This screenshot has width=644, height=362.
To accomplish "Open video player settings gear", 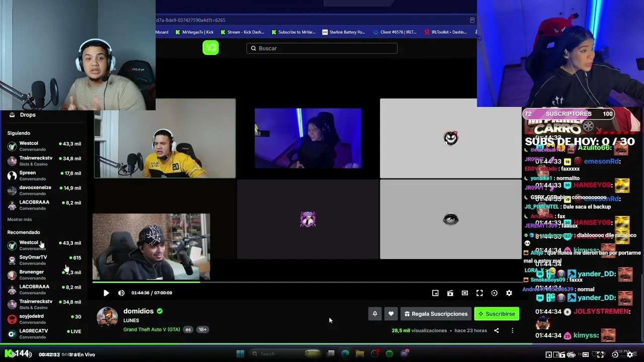I will 509,293.
